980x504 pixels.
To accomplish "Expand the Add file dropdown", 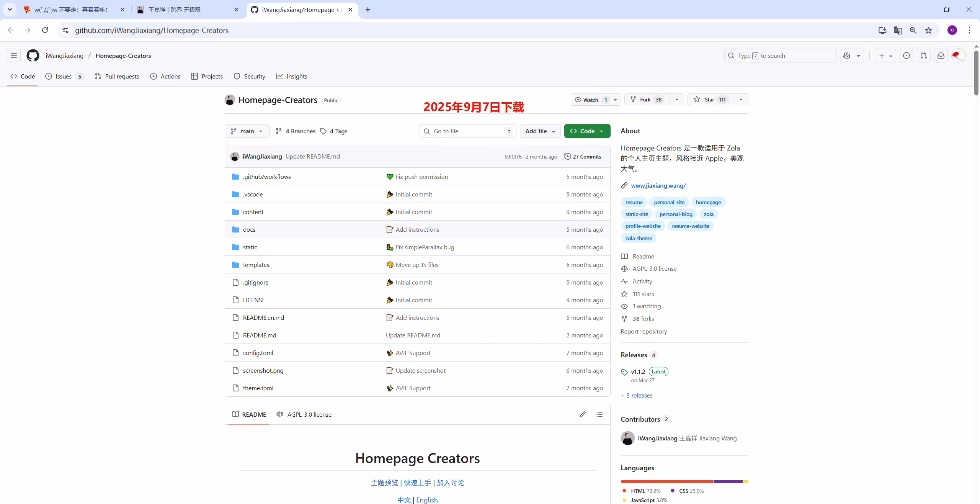I will [x=540, y=131].
